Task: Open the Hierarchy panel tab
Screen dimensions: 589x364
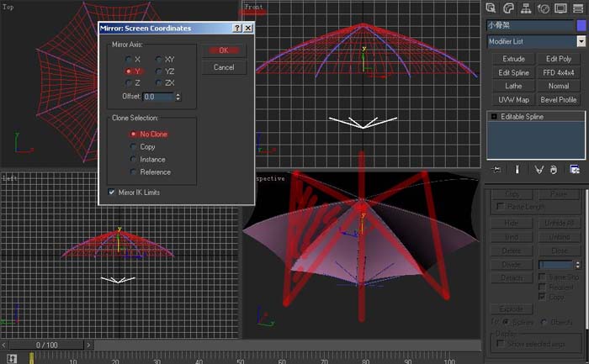Action: coord(526,8)
